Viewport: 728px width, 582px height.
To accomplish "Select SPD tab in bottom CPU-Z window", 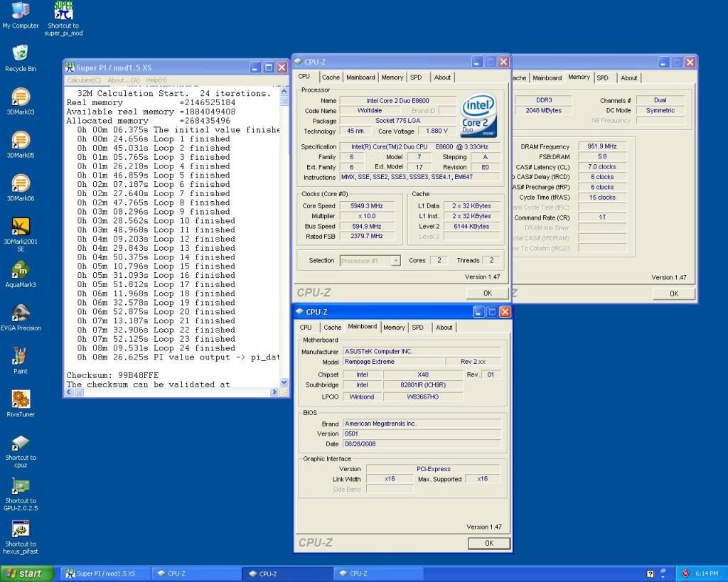I will point(417,327).
